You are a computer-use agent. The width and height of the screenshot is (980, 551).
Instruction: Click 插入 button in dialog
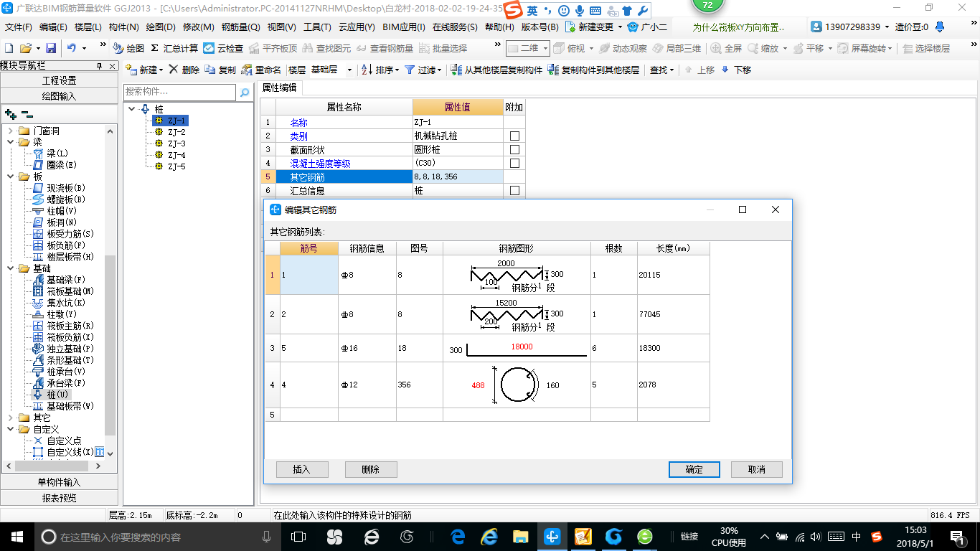(x=302, y=469)
